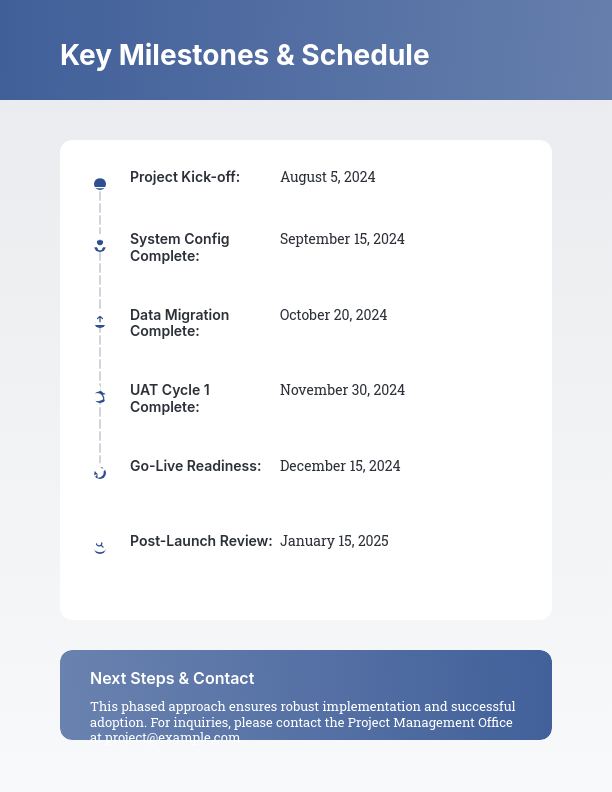Click the January 15, 2025 date
Viewport: 612px width, 792px height.
coord(334,541)
